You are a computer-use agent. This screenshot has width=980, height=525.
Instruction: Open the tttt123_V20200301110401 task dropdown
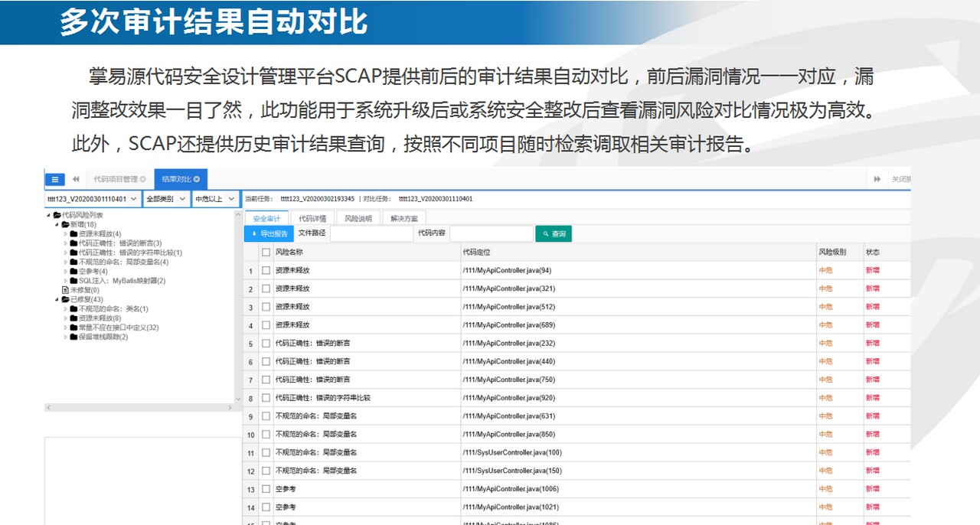pyautogui.click(x=93, y=199)
